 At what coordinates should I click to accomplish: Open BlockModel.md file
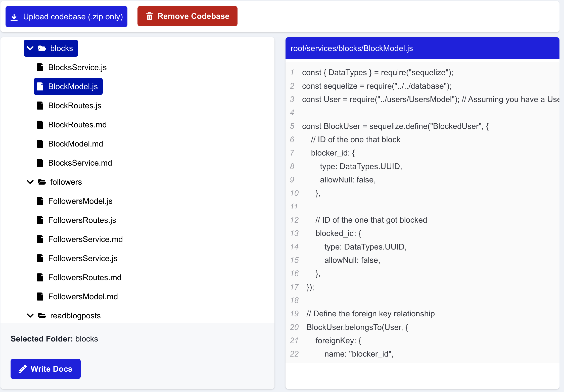coord(75,144)
